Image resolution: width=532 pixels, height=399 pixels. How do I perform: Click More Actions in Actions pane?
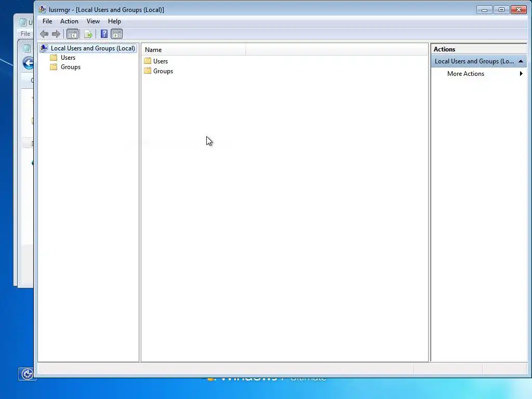(x=465, y=74)
